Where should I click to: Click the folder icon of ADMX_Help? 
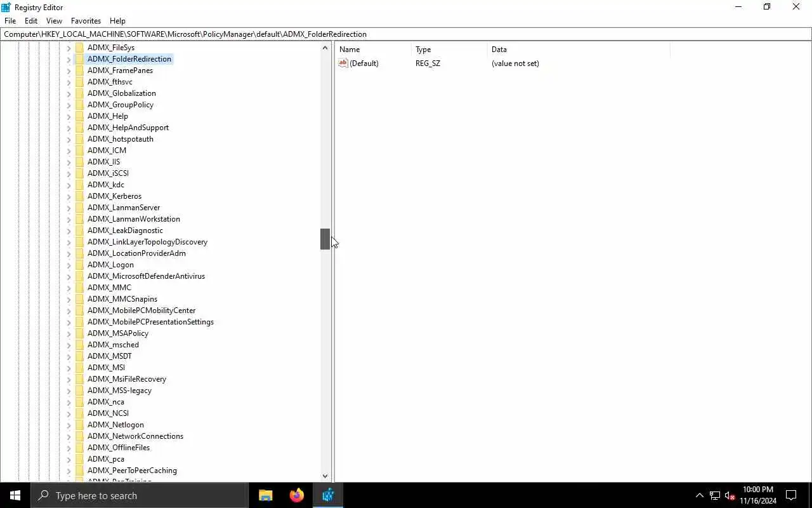click(79, 116)
